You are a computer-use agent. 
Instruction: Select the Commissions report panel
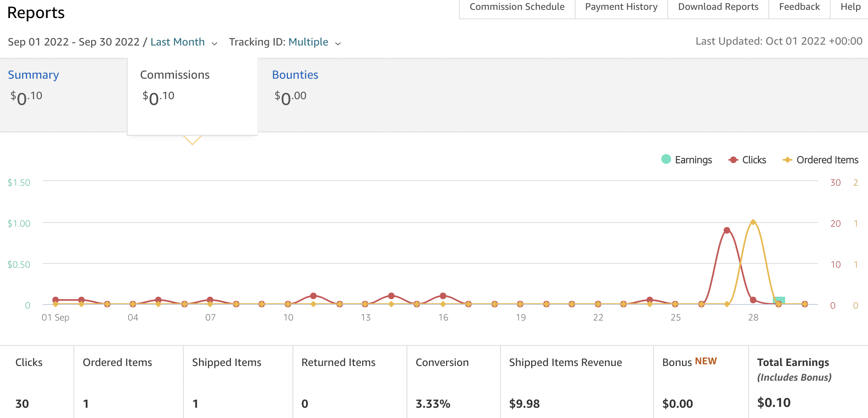point(192,96)
